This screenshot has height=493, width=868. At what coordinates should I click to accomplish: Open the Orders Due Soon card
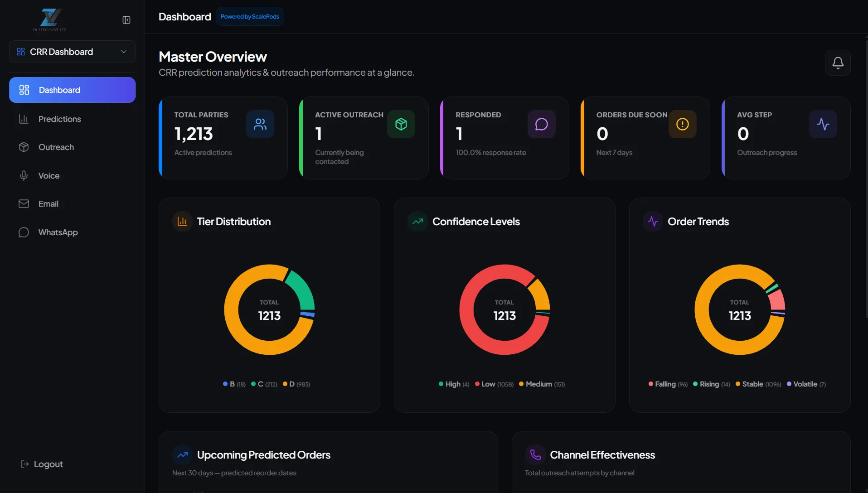coord(645,138)
